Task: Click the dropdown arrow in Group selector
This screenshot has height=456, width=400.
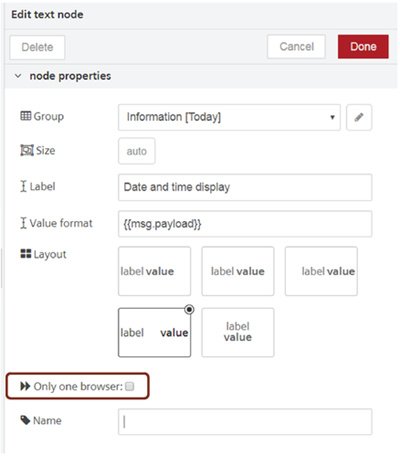Action: (x=332, y=117)
